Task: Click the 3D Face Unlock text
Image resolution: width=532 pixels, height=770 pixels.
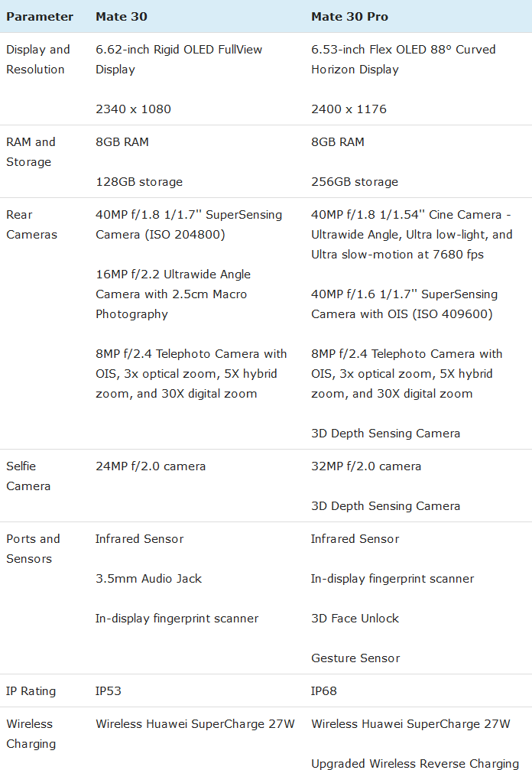Action: point(355,618)
